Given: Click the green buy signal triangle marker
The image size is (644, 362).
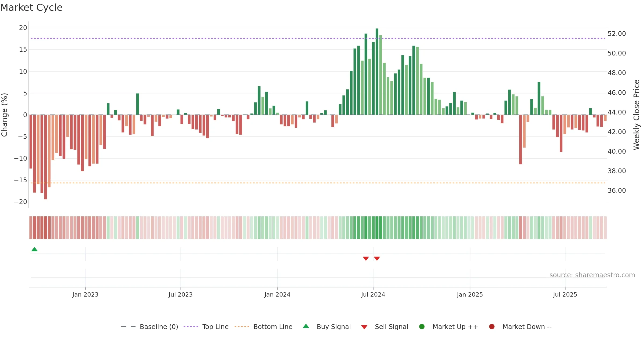Looking at the screenshot, I should pos(34,249).
